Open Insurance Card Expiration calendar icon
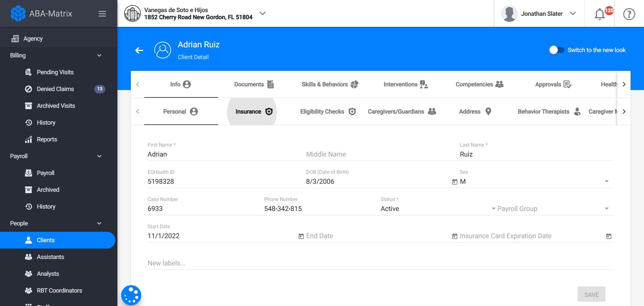Image resolution: width=644 pixels, height=306 pixels. click(x=608, y=236)
